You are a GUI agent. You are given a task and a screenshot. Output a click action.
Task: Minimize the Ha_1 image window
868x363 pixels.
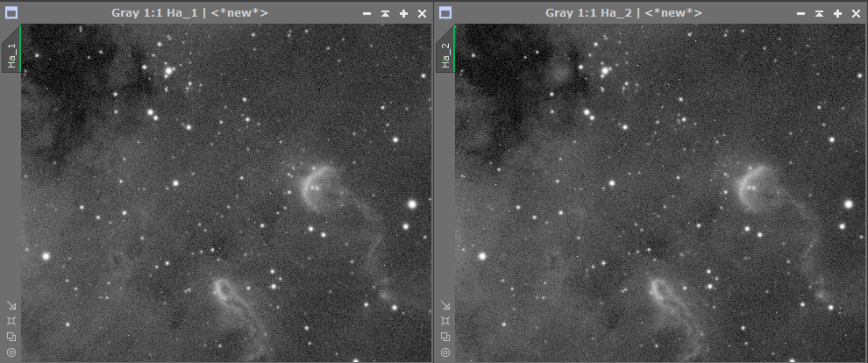click(x=366, y=13)
